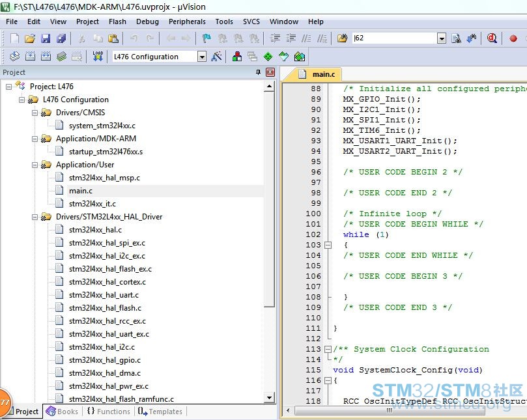Fold the while loop block at line 103

coord(328,245)
